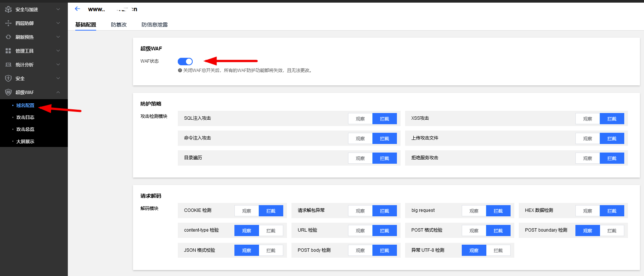Set POST 格式检验 to 观察 mode

[x=474, y=230]
